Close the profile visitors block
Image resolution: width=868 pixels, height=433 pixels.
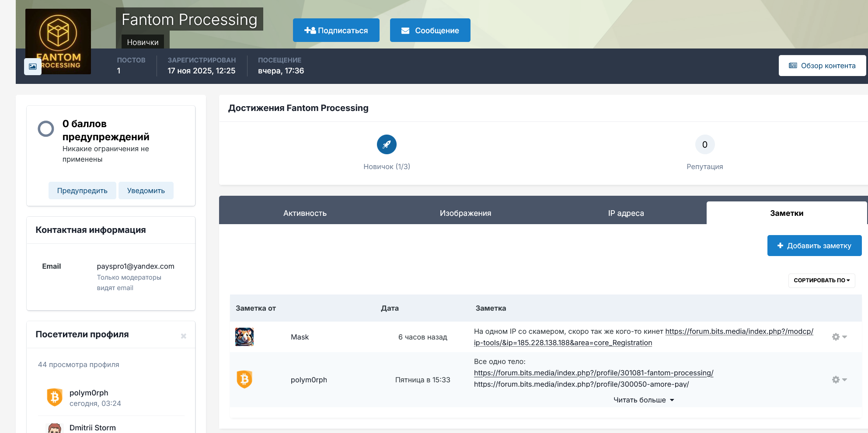[184, 336]
